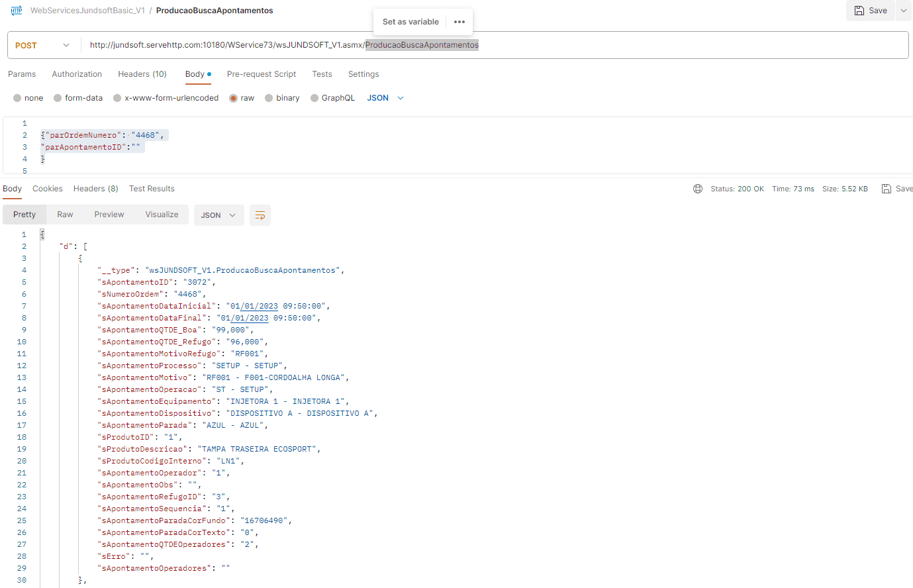Click the sApontamentoParada AZUL line
913x588 pixels.
point(183,425)
